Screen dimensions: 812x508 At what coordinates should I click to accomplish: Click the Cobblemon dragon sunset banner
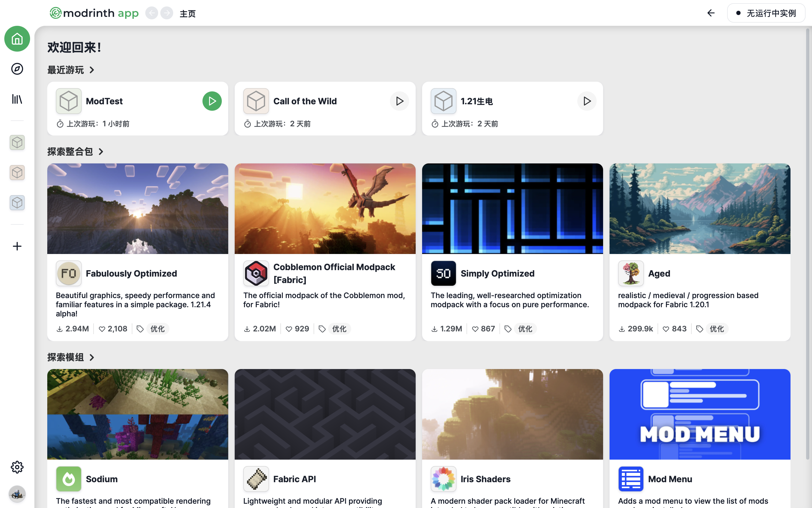[325, 209]
